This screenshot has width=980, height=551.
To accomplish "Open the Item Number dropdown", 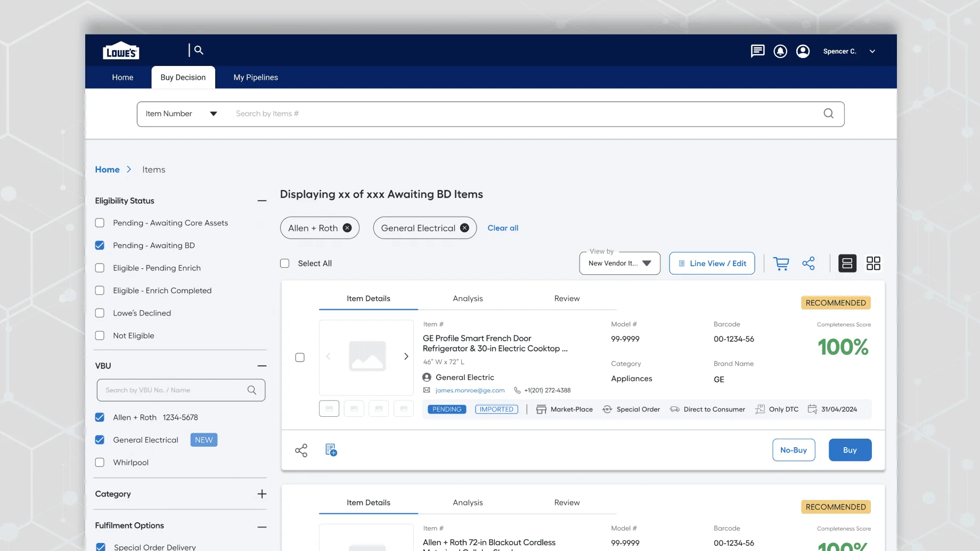I will [x=182, y=114].
